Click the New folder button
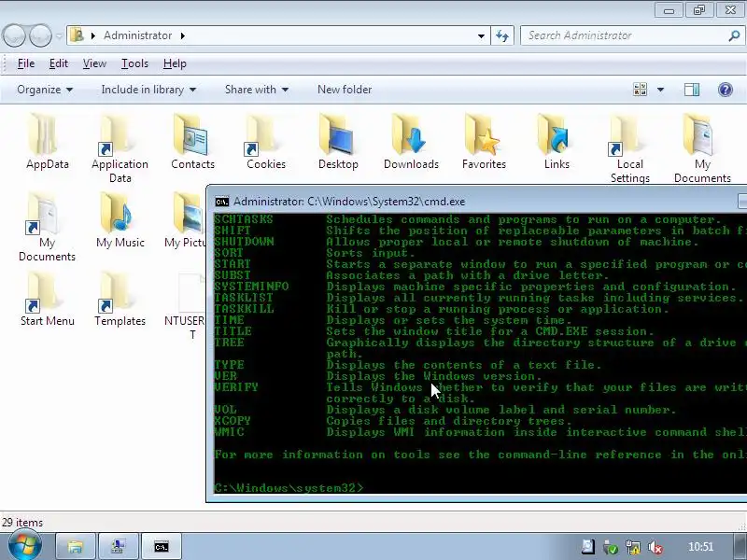This screenshot has width=747, height=560. [x=345, y=90]
